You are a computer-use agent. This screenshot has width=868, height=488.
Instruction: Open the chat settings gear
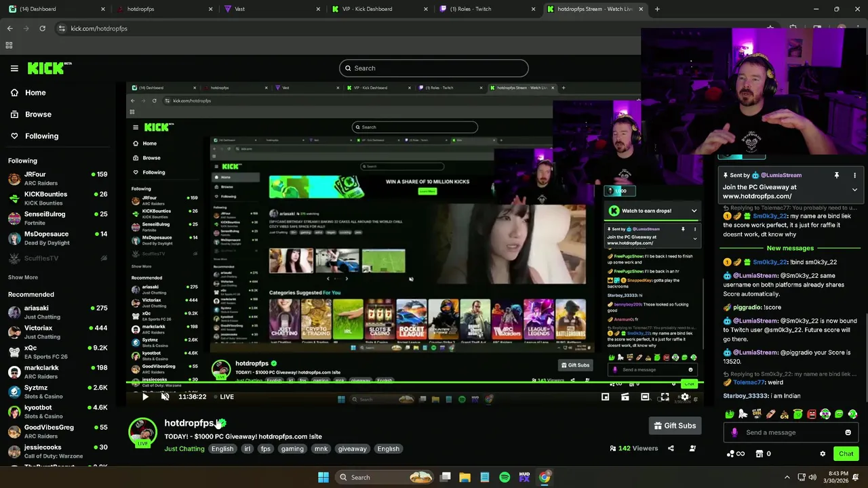pyautogui.click(x=823, y=454)
